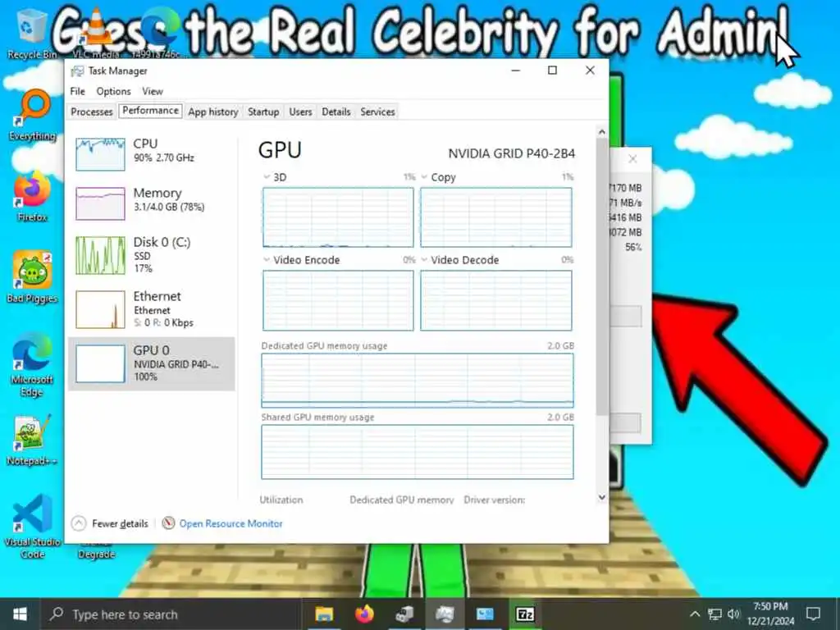Click the taskbar icon right of Firefox
The image size is (840, 630).
(404, 614)
